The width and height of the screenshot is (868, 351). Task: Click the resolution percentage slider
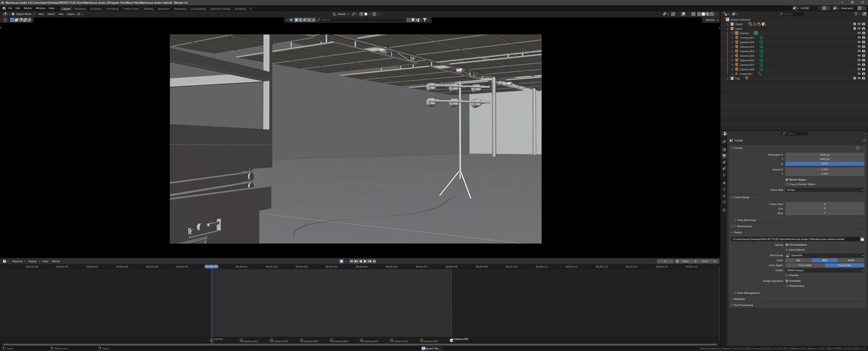pos(824,164)
